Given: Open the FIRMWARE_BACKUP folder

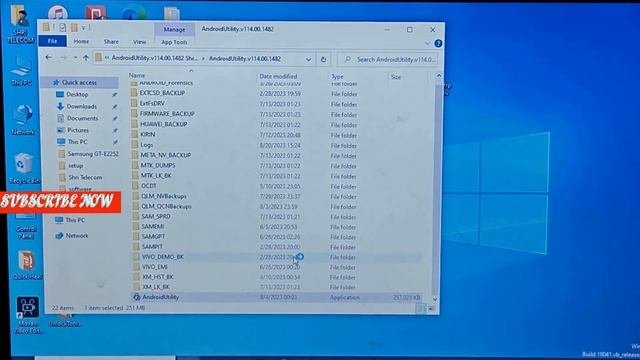Looking at the screenshot, I should 167,114.
